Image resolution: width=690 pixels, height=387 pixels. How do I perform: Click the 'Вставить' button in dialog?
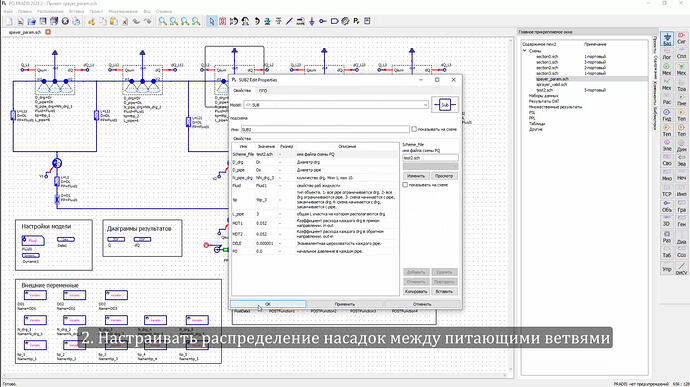coord(444,291)
